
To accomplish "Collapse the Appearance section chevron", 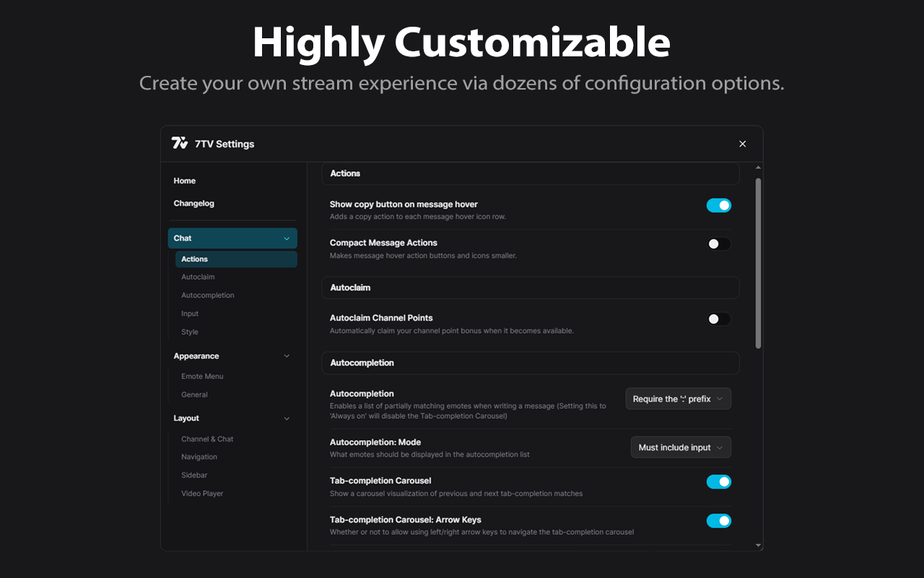I will point(287,356).
